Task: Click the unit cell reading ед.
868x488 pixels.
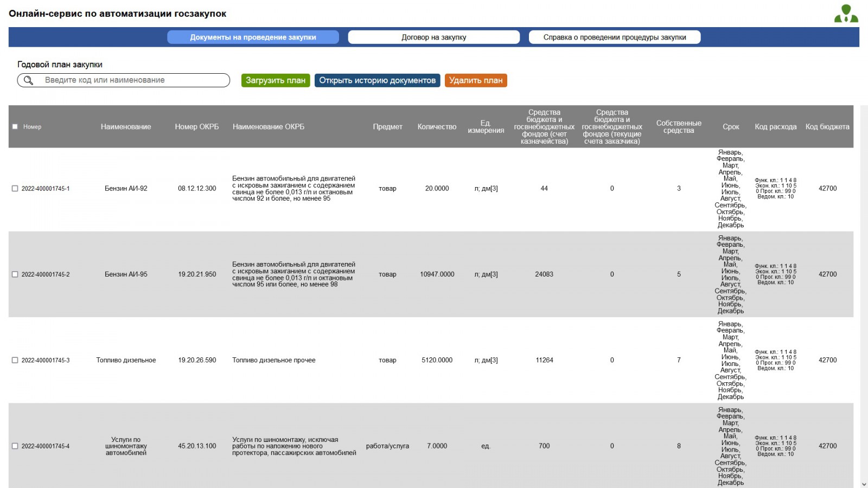Action: click(486, 446)
